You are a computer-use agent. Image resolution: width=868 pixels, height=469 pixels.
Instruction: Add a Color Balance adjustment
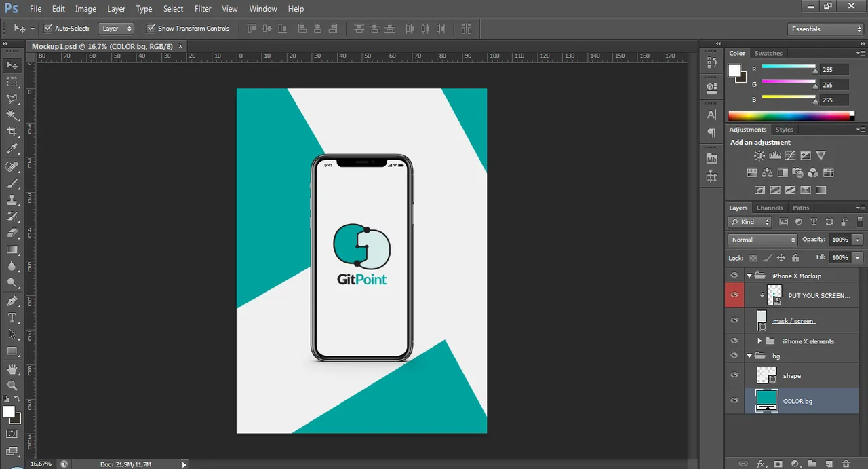point(767,173)
